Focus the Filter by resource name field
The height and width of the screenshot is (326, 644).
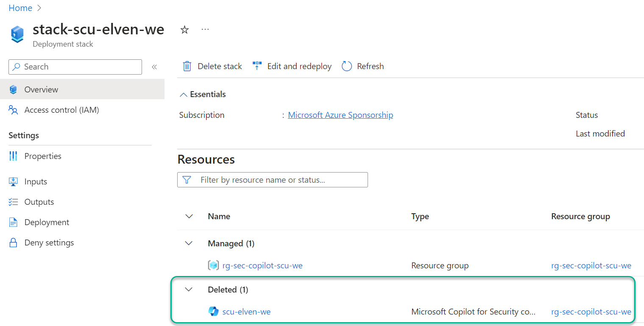coord(273,180)
